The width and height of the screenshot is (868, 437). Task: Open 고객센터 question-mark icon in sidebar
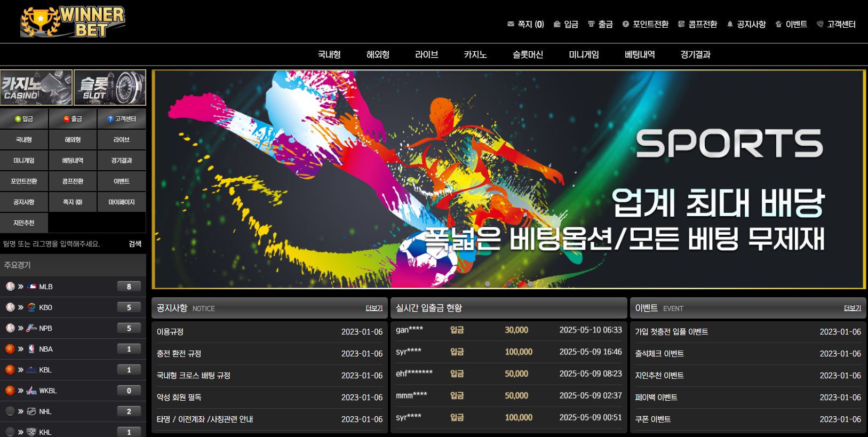(122, 119)
